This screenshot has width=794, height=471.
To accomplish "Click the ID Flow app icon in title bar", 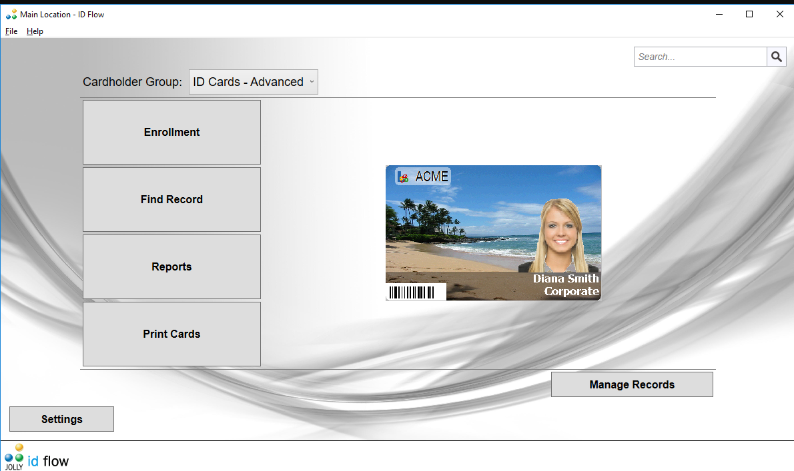I will tap(11, 14).
